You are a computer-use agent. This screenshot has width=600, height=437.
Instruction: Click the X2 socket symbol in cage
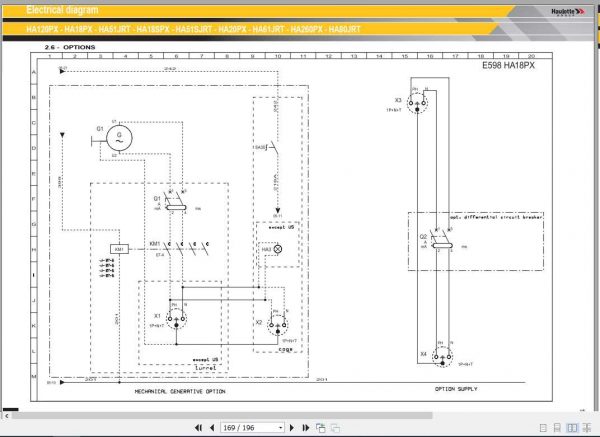click(278, 326)
